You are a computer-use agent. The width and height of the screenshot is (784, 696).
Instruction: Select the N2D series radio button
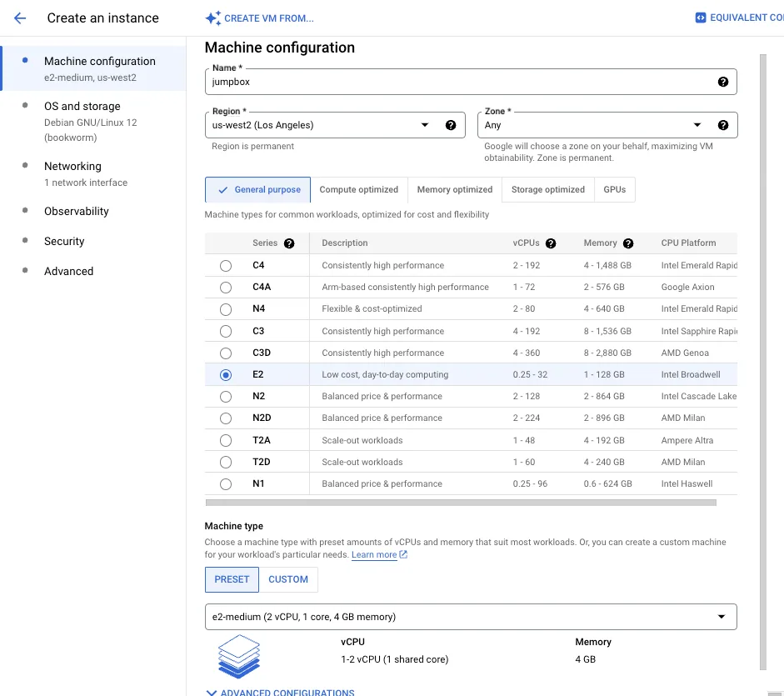point(226,418)
